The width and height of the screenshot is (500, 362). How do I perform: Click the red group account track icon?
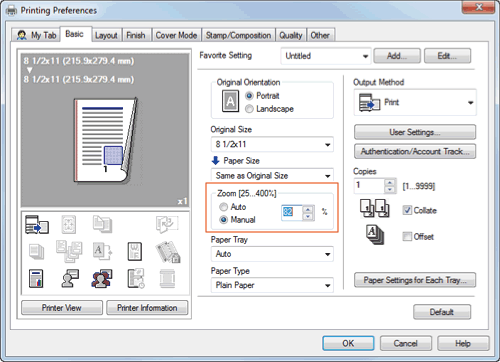click(102, 279)
